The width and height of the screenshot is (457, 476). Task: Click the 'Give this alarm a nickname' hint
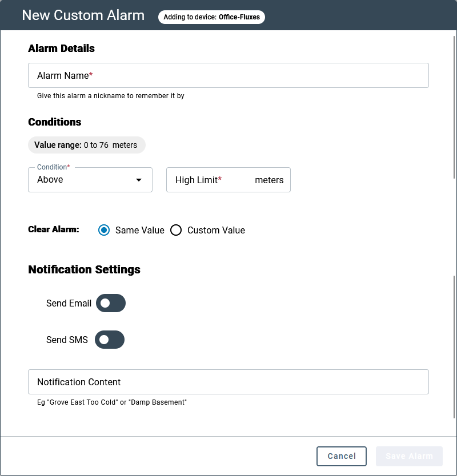pyautogui.click(x=111, y=96)
